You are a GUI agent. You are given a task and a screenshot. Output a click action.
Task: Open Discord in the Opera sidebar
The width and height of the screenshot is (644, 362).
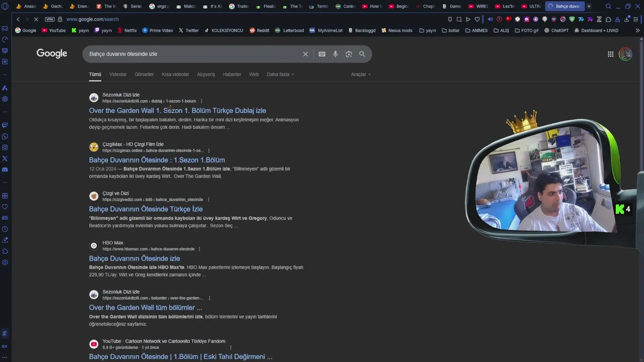tap(5, 169)
